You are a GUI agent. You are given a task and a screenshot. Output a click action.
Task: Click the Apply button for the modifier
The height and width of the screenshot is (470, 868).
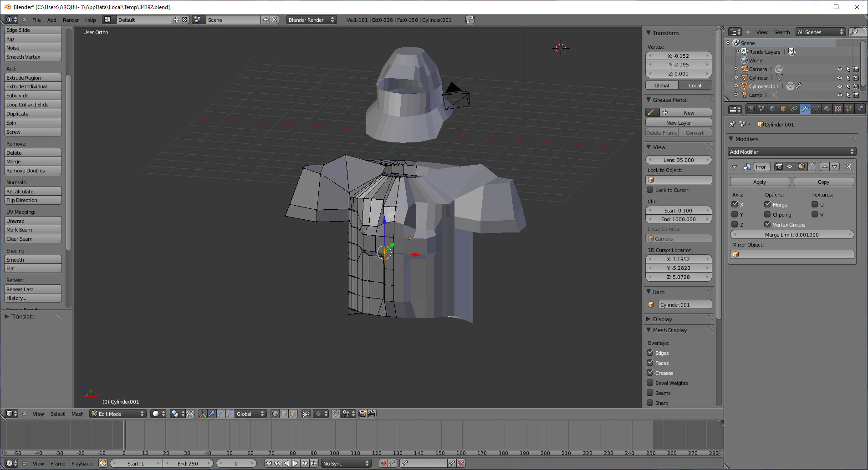tap(760, 182)
